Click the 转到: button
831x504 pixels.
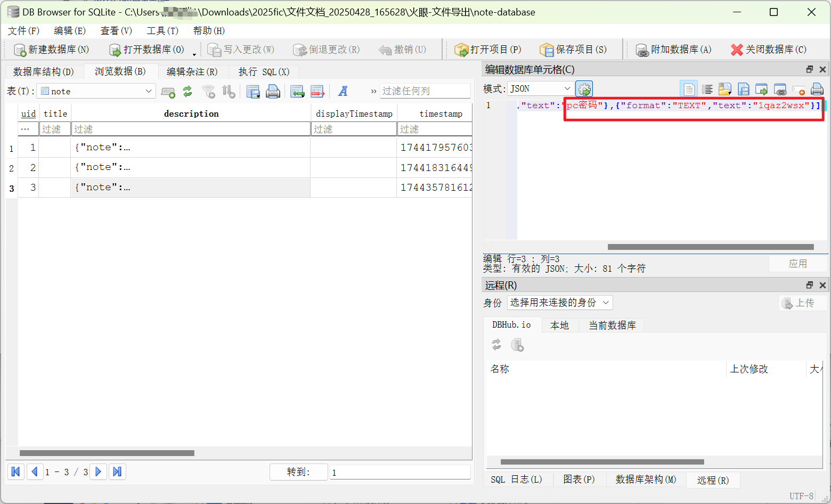(298, 472)
